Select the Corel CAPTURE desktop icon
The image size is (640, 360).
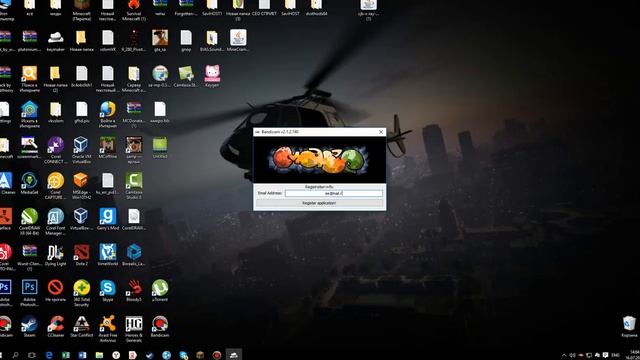tap(56, 186)
